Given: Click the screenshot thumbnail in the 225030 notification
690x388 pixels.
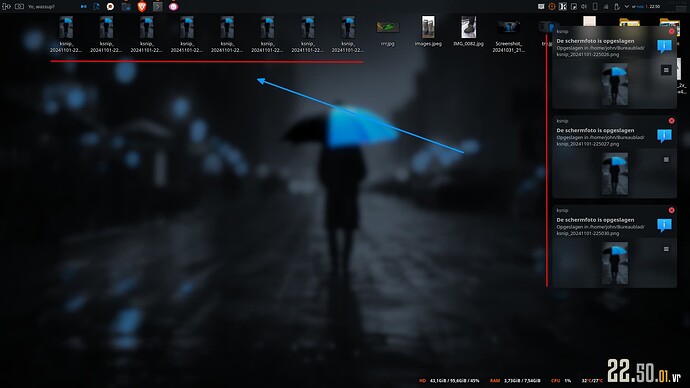Looking at the screenshot, I should pos(615,263).
